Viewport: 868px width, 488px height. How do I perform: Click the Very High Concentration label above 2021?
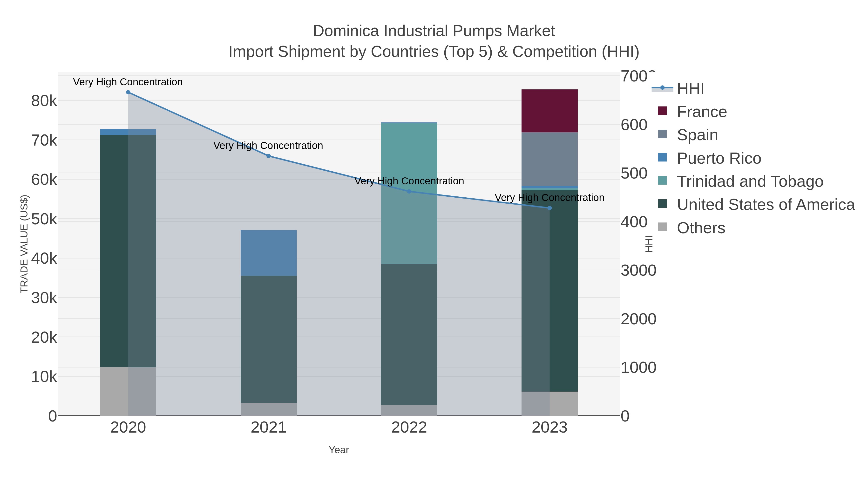click(268, 146)
